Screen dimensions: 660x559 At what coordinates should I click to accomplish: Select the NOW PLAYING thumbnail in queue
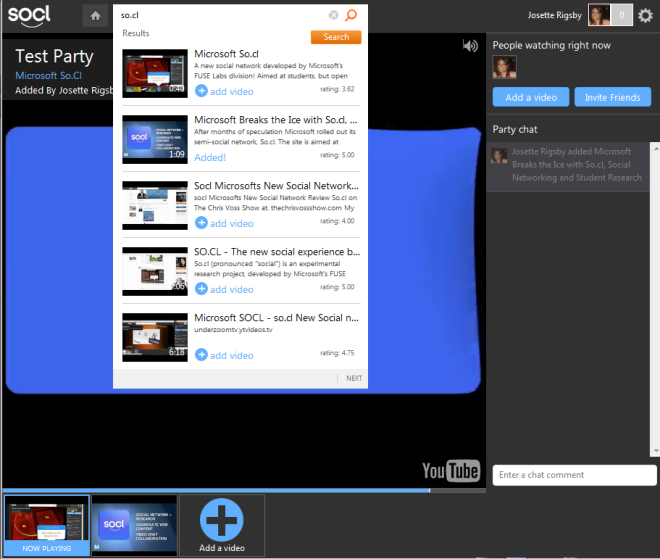pos(47,525)
